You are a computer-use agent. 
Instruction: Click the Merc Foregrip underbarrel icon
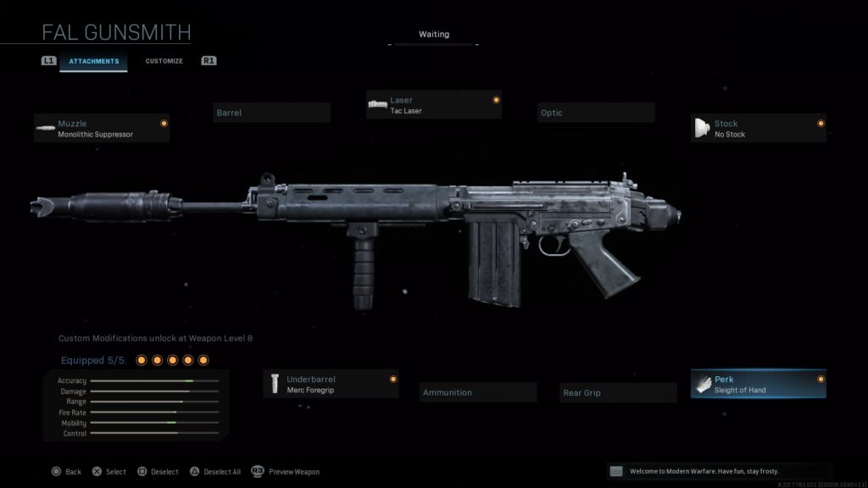coord(275,384)
